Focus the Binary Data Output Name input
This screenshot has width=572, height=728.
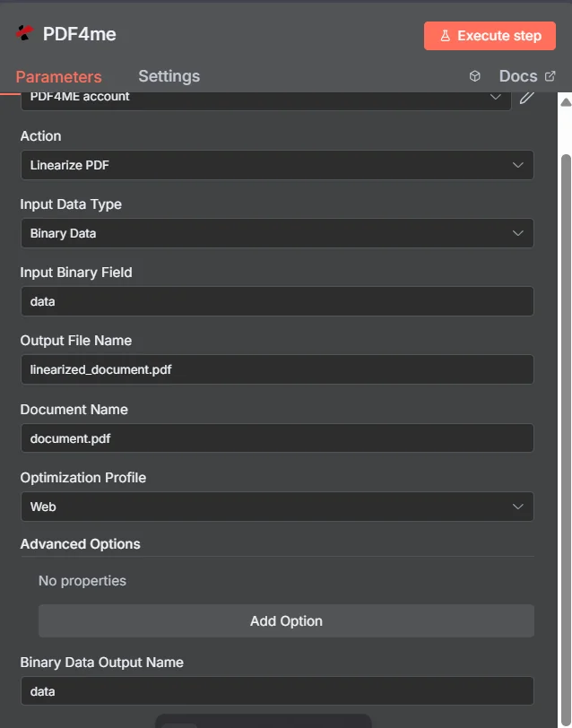click(277, 691)
